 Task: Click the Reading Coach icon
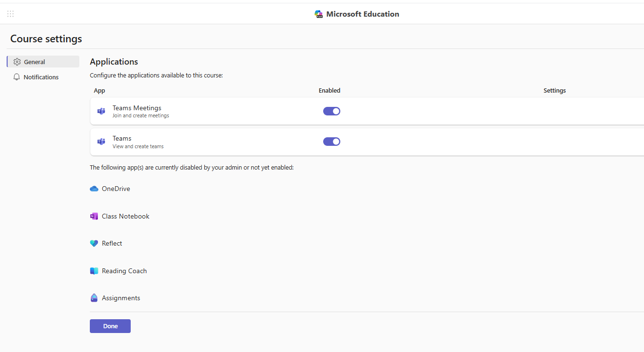[94, 270]
